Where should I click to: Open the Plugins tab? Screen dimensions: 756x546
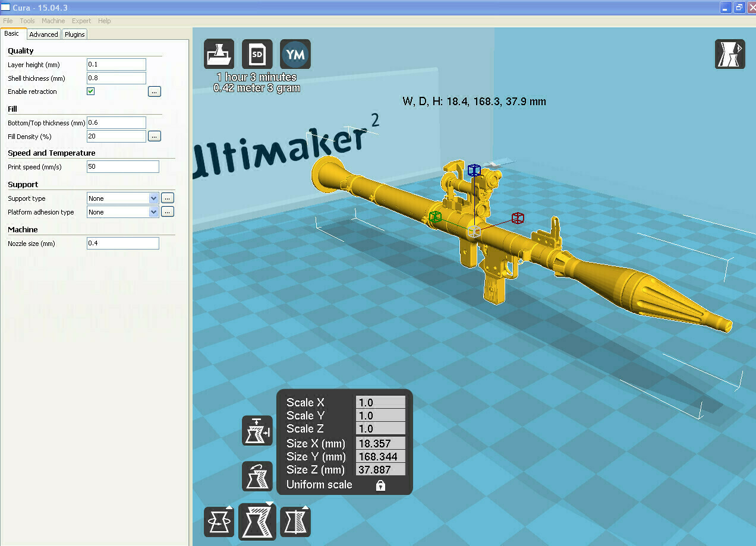(x=75, y=34)
